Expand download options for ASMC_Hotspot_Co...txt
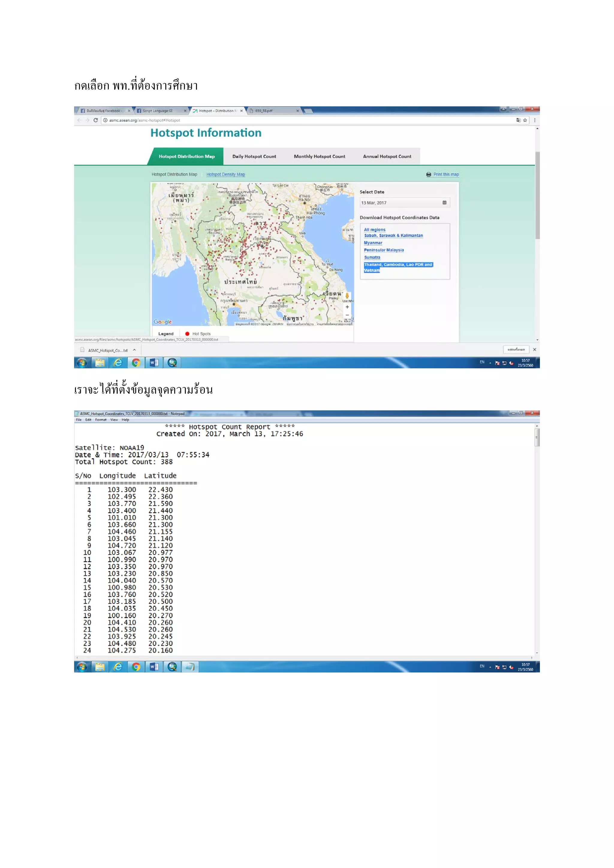The width and height of the screenshot is (614, 868). (134, 350)
